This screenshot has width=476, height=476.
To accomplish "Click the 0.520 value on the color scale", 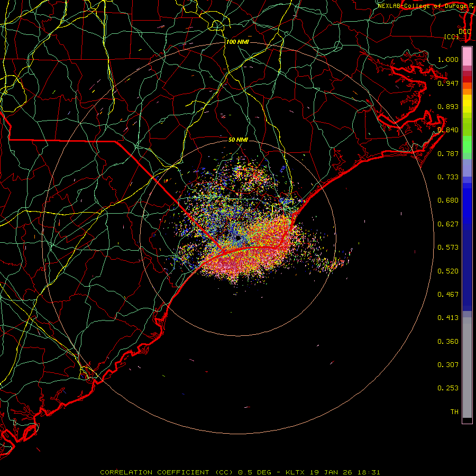I will [448, 271].
